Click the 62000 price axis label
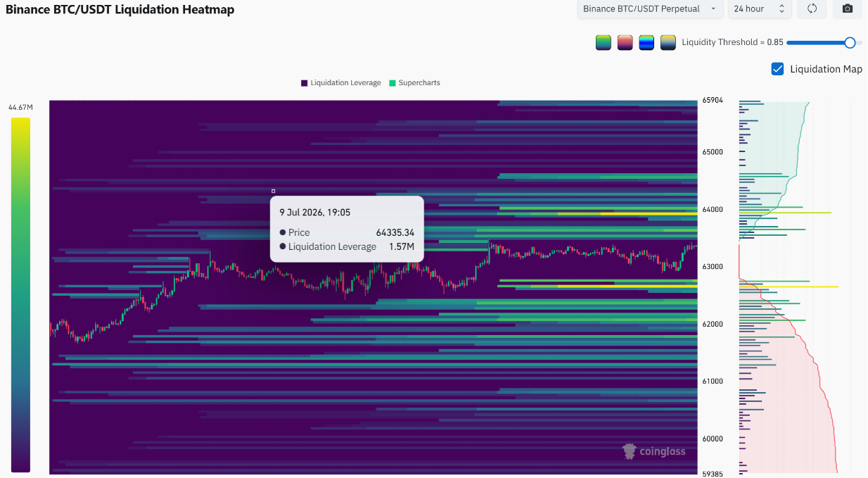 coord(713,325)
